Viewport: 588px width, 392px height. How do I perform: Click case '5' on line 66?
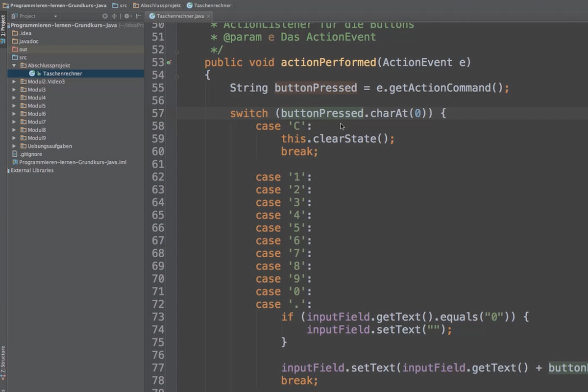click(x=284, y=228)
